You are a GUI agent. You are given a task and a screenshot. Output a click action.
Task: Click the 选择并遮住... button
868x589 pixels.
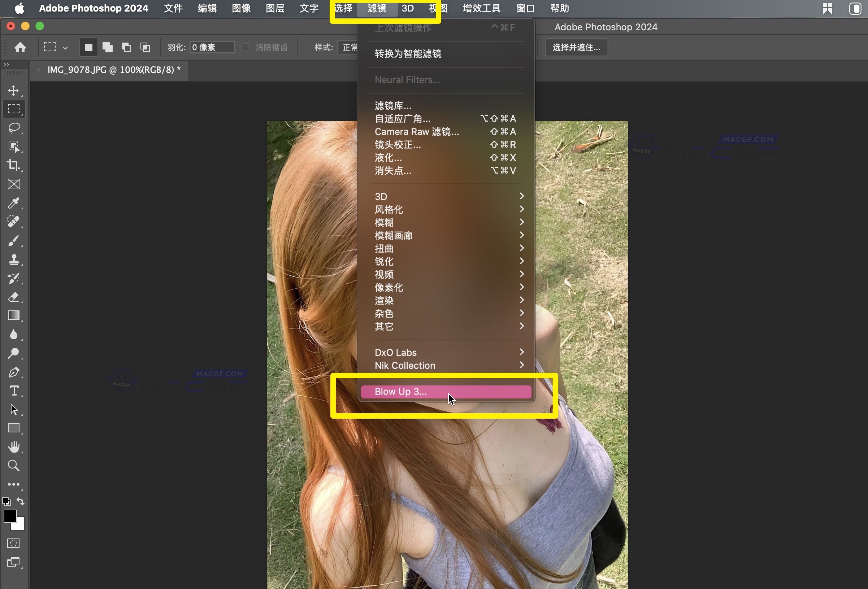576,47
